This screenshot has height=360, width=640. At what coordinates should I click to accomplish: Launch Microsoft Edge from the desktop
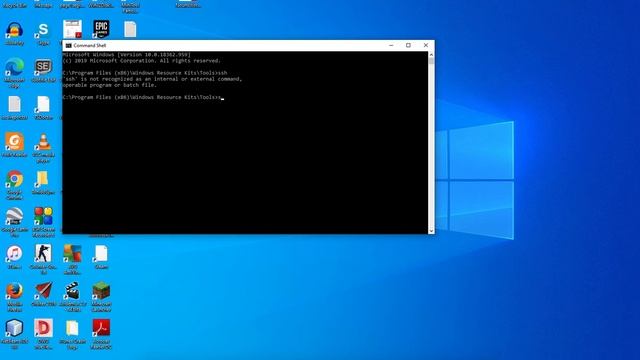pos(14,68)
